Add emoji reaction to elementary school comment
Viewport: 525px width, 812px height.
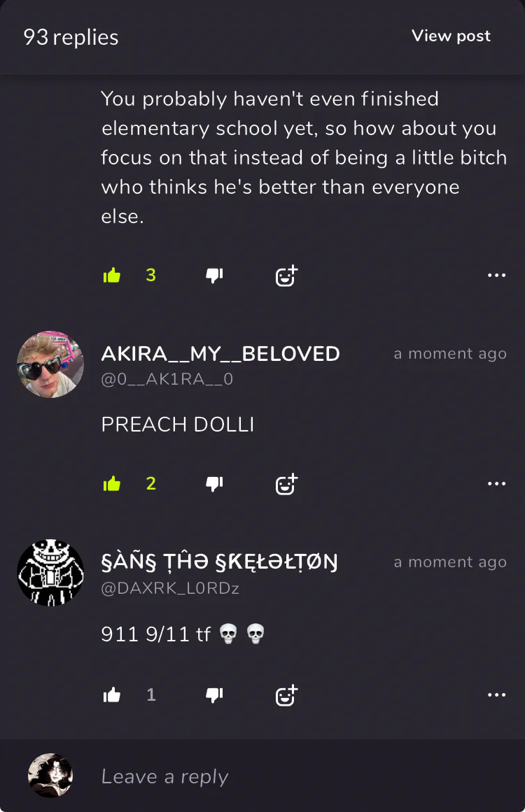(x=286, y=276)
